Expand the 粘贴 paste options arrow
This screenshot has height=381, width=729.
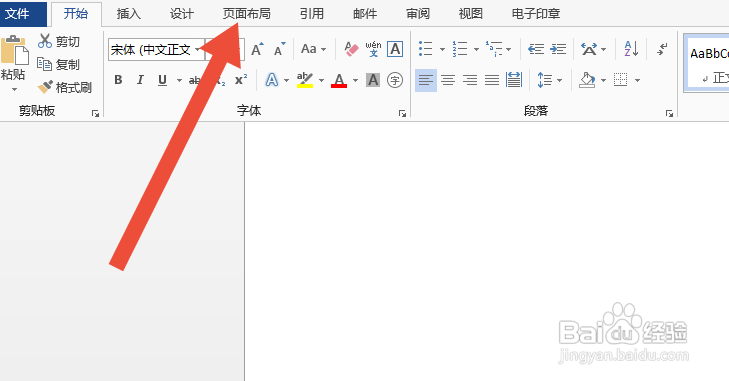(14, 89)
